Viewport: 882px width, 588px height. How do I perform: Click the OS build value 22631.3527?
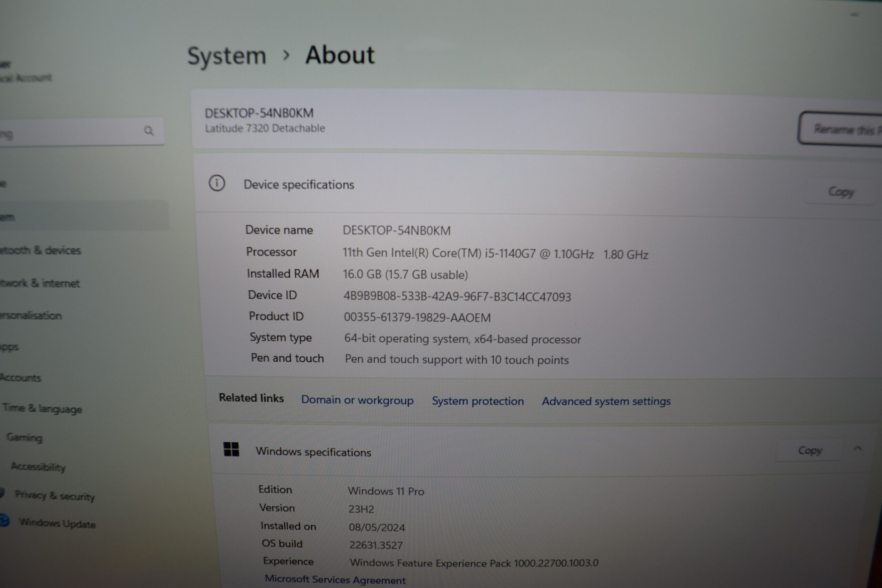(376, 545)
